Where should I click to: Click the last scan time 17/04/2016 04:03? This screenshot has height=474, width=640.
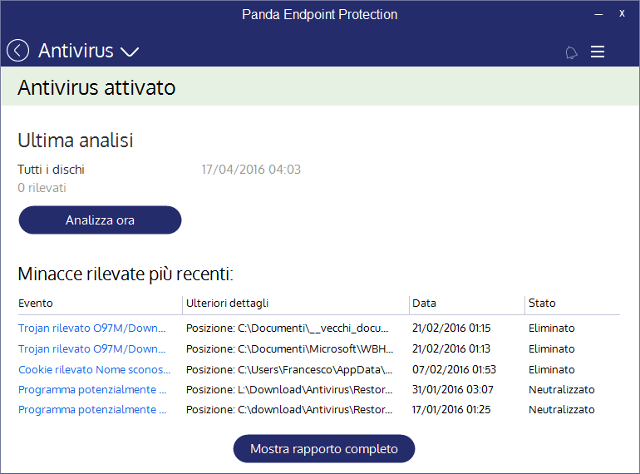pos(251,169)
